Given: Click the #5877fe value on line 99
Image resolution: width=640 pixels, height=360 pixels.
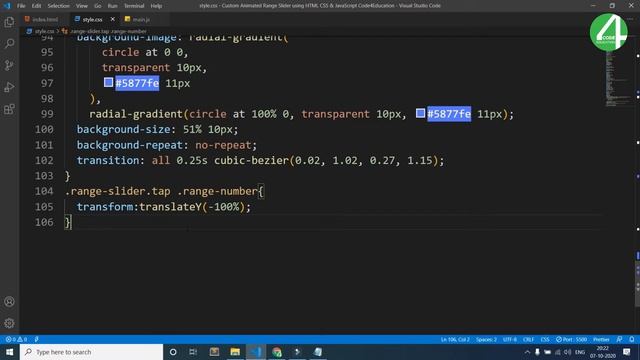Looking at the screenshot, I should coord(449,114).
